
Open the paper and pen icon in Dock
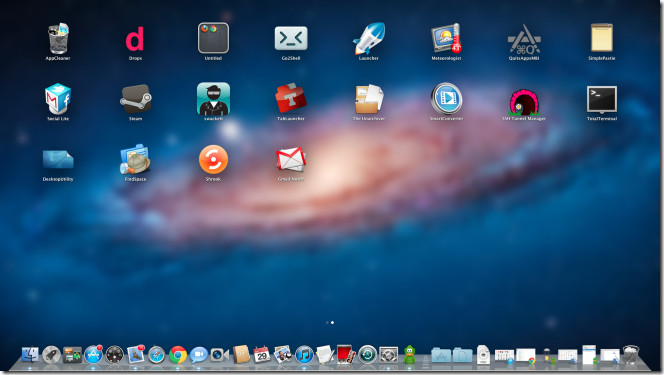click(x=325, y=354)
